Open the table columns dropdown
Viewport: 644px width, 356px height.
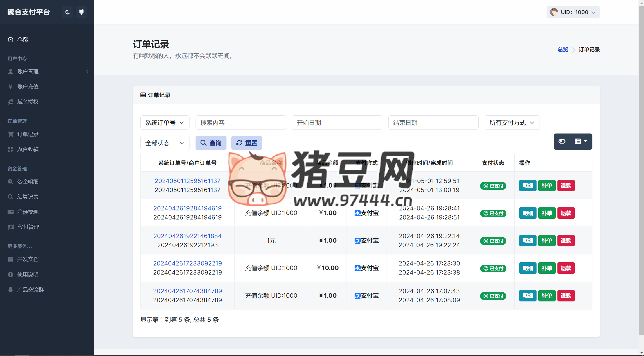(581, 142)
